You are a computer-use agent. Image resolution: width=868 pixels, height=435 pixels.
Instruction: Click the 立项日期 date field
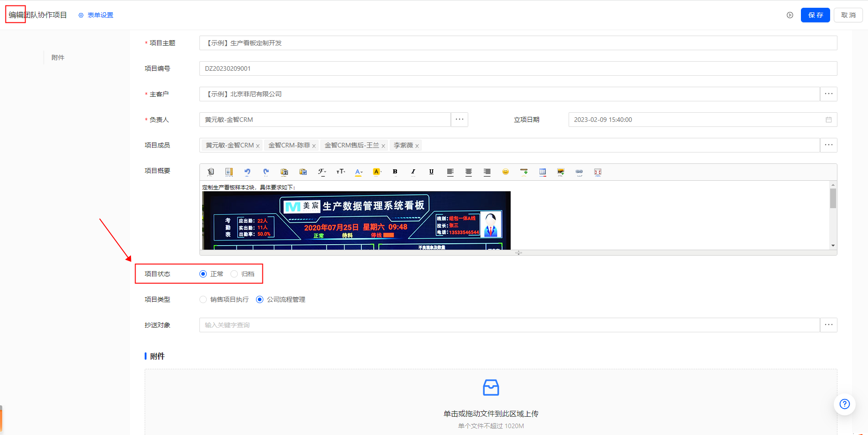point(703,120)
